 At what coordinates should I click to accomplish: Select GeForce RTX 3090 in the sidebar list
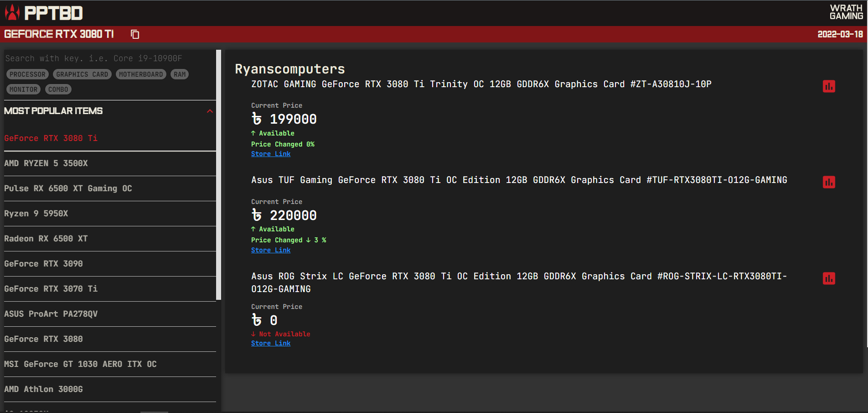44,264
